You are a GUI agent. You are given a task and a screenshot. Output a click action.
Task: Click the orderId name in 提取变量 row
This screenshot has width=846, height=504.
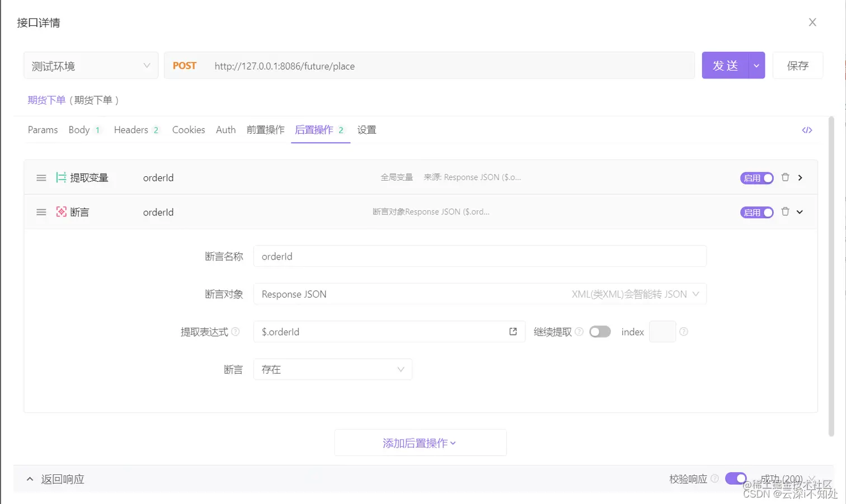pos(158,178)
